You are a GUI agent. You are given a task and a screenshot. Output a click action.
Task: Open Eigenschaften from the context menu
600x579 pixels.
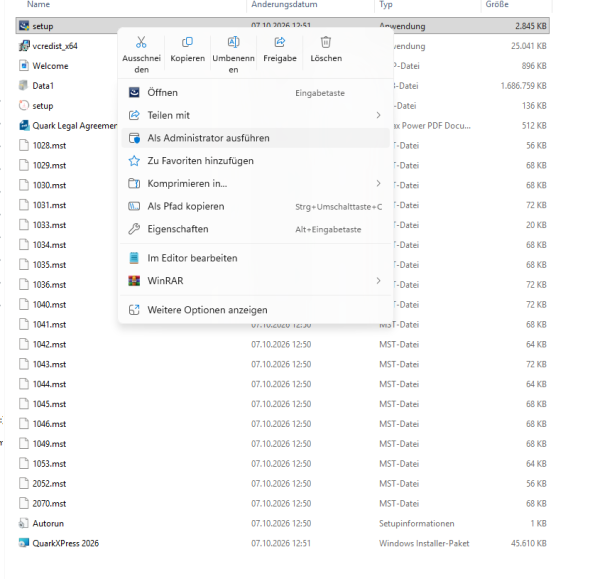(255, 229)
